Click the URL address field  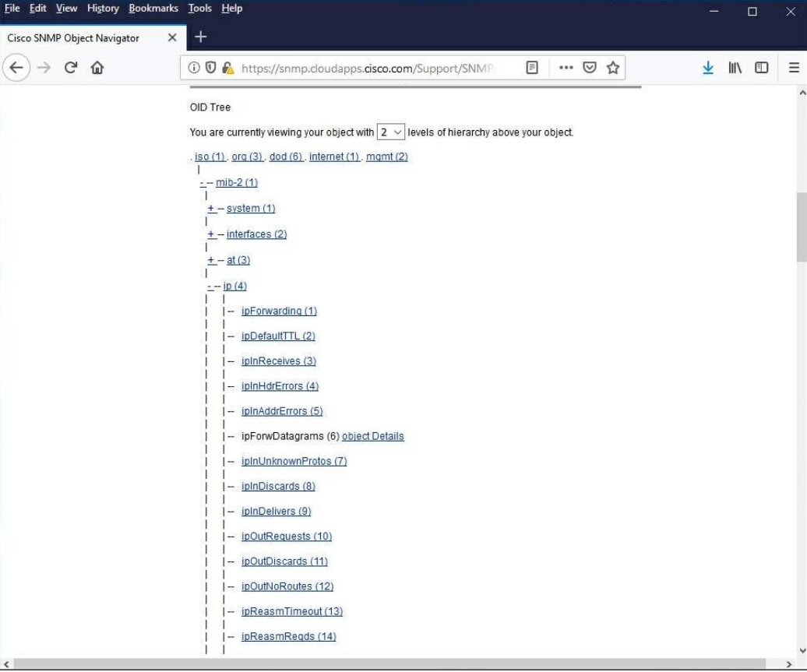click(x=366, y=68)
